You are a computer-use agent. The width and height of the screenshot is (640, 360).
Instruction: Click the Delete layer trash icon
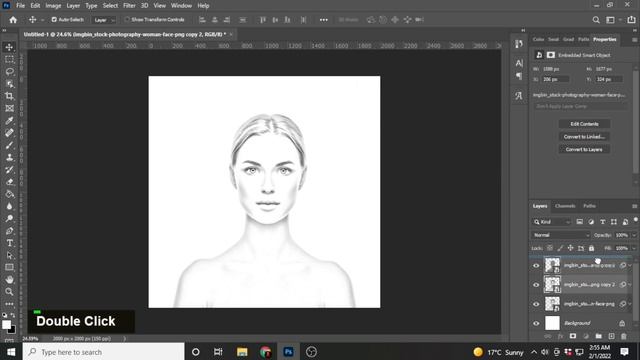click(624, 336)
